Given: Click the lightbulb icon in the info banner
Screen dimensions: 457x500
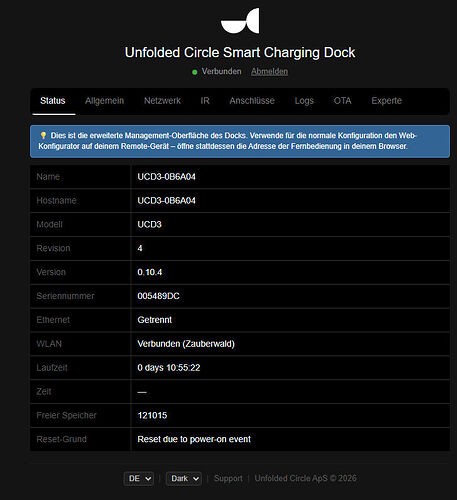Looking at the screenshot, I should tap(43, 135).
